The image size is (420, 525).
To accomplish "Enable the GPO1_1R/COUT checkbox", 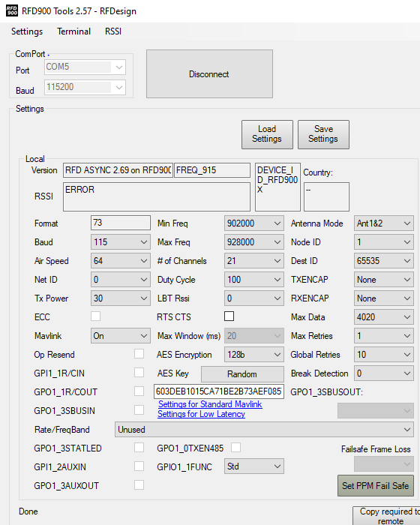I will coord(139,391).
